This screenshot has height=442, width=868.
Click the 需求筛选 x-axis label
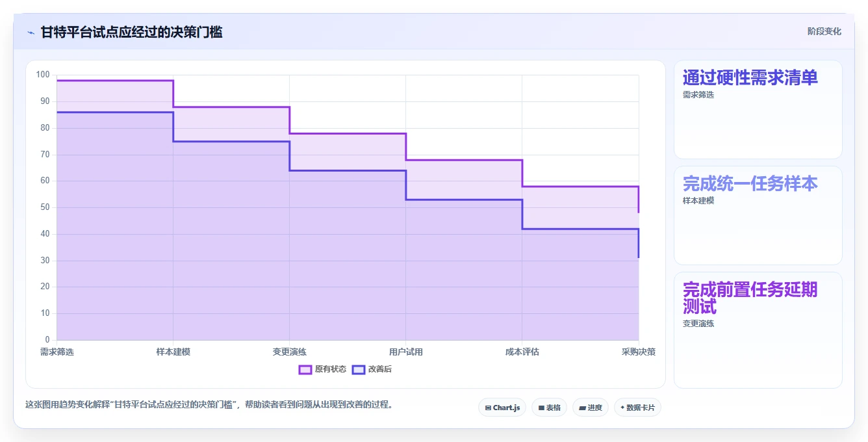tap(57, 352)
